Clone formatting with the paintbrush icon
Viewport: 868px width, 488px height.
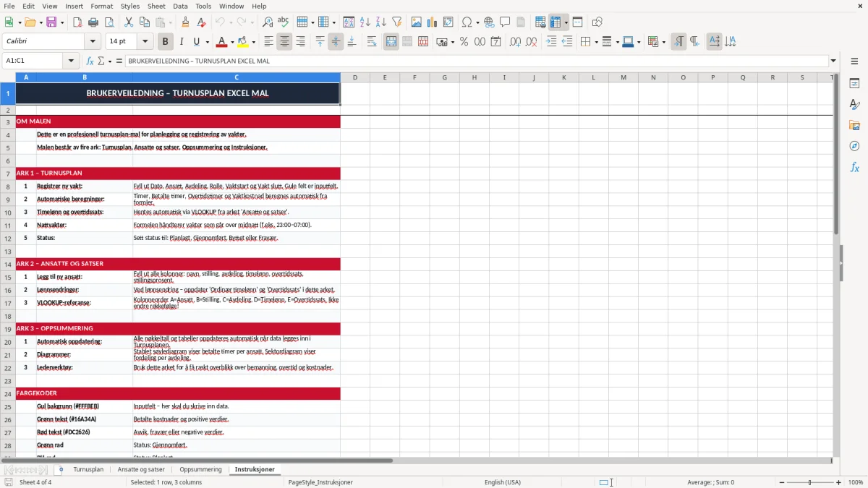185,22
